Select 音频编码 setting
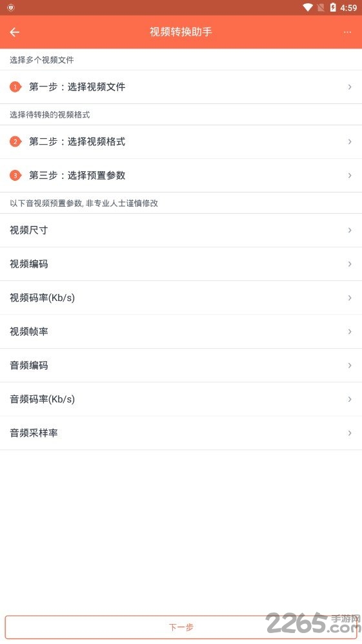Image resolution: width=362 pixels, height=644 pixels. tap(181, 365)
